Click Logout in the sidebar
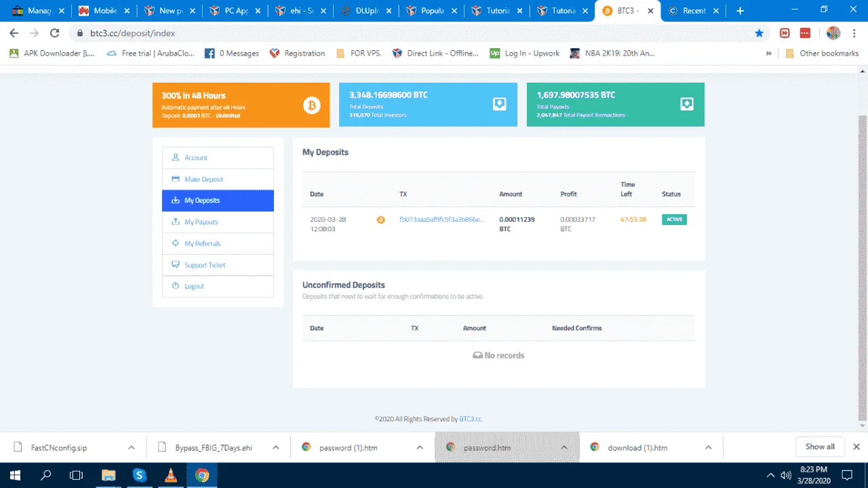This screenshot has height=488, width=868. pyautogui.click(x=218, y=287)
